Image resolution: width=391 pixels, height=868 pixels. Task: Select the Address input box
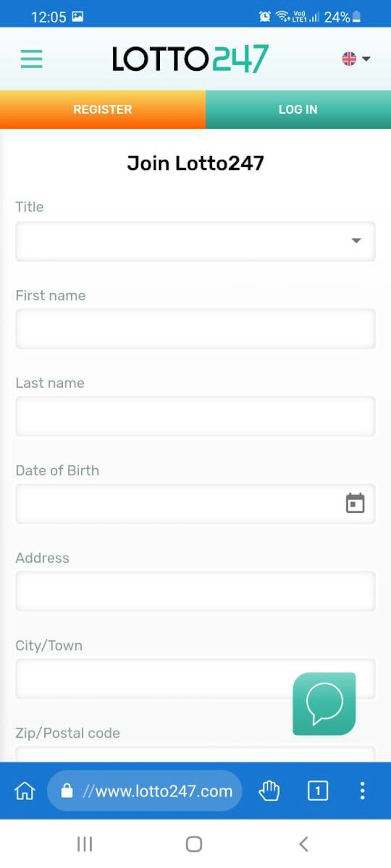[195, 591]
